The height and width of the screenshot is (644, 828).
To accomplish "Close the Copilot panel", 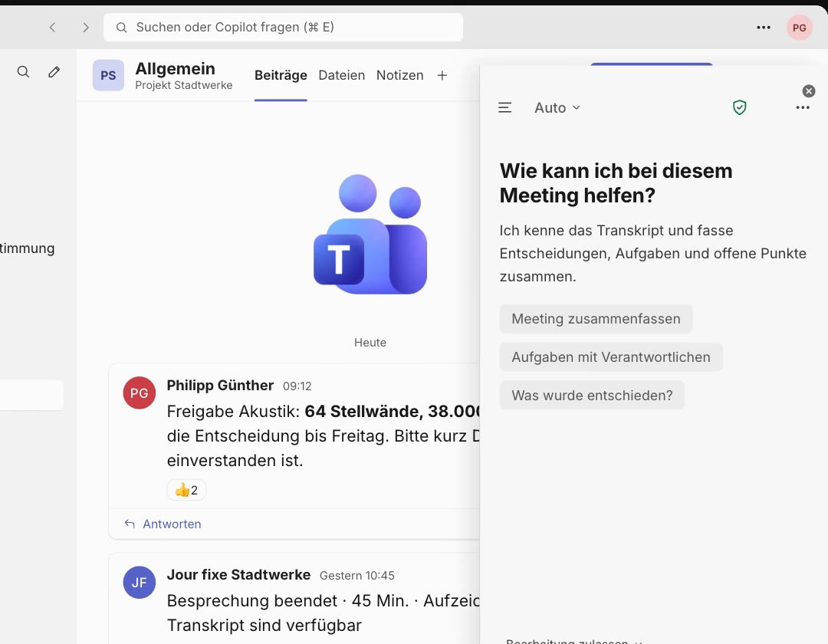I will tap(809, 91).
